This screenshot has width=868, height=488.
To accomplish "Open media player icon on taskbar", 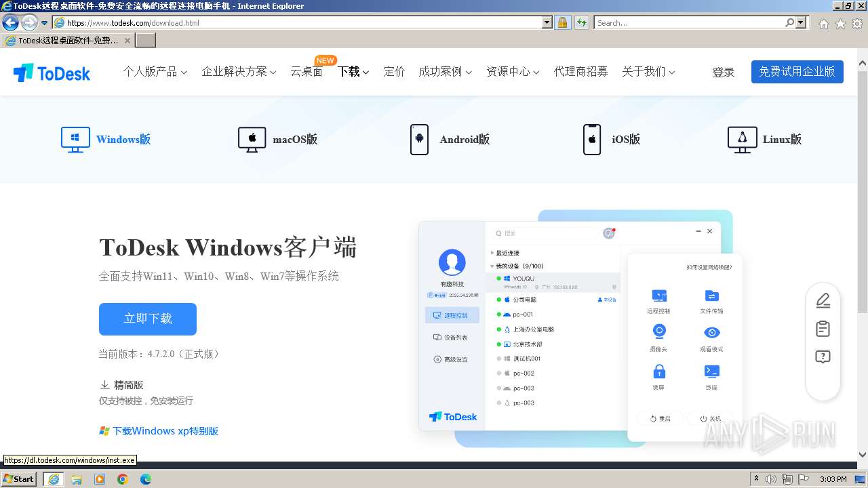I will pyautogui.click(x=100, y=479).
